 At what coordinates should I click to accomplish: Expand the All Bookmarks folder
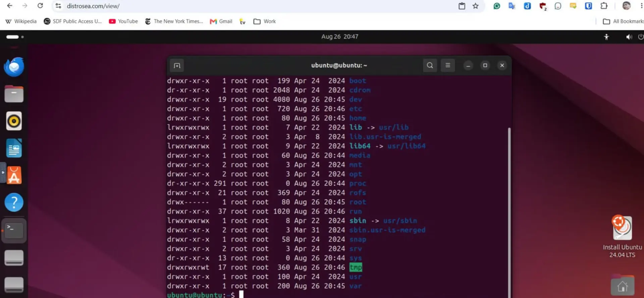(x=623, y=21)
